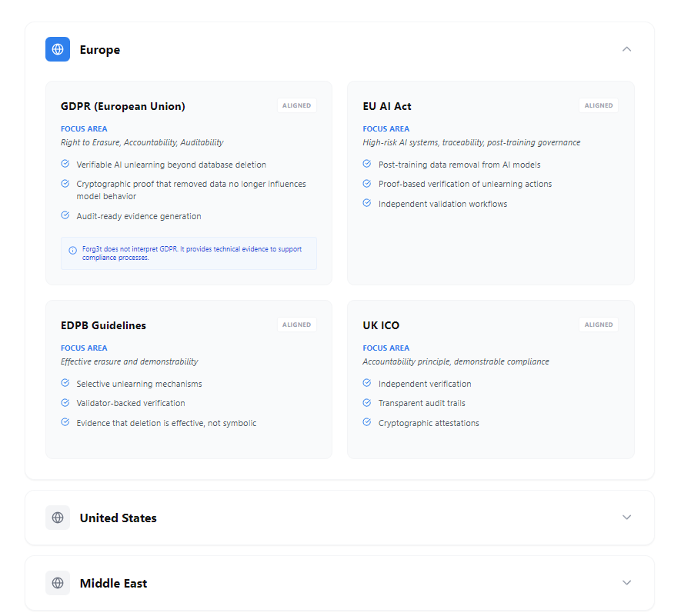Toggle the ALIGNED badge on the GDPR card
The height and width of the screenshot is (616, 681).
[x=297, y=105]
